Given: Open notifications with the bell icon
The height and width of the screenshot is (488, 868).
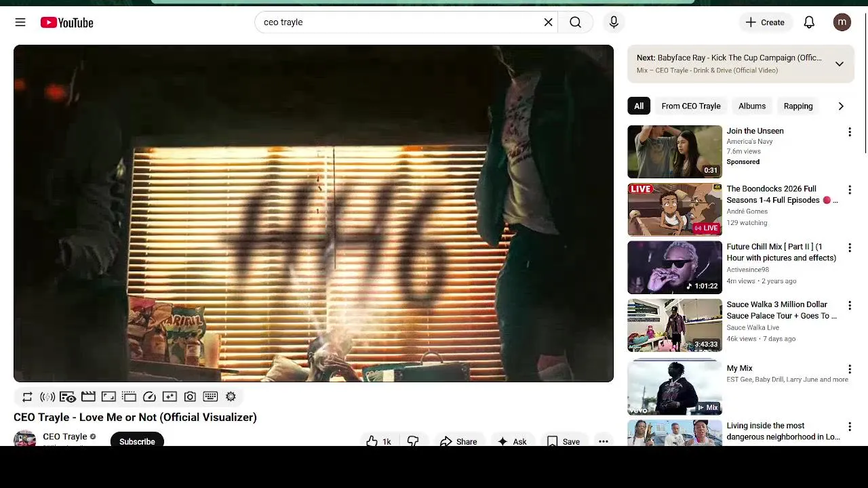Looking at the screenshot, I should click(x=809, y=22).
